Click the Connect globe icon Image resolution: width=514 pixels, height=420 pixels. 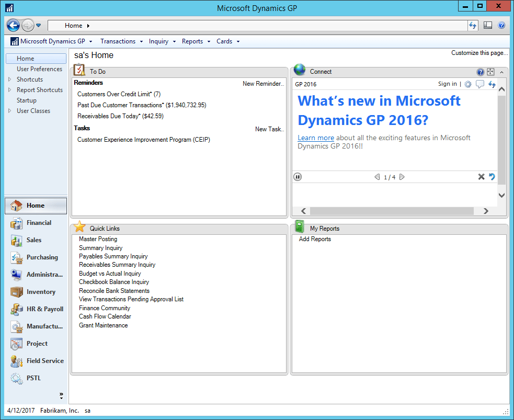[300, 70]
